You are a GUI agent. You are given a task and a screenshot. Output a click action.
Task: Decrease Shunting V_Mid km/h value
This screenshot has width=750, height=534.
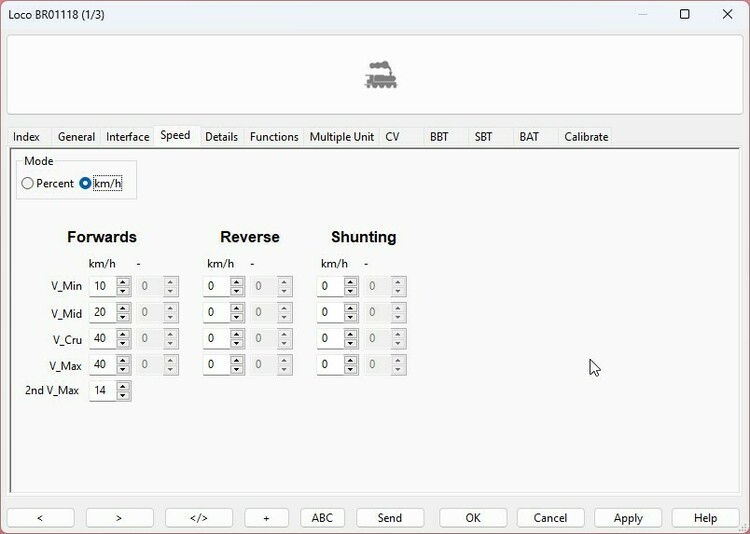point(350,317)
